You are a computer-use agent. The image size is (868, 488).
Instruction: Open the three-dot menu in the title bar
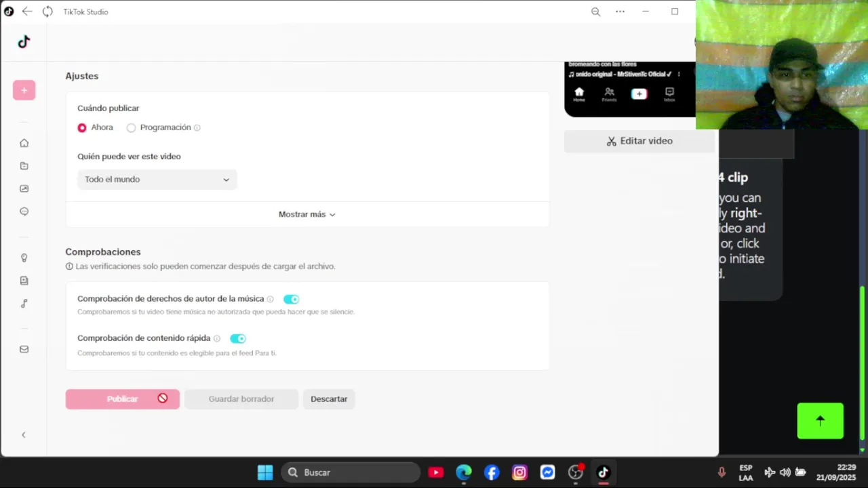pyautogui.click(x=620, y=12)
